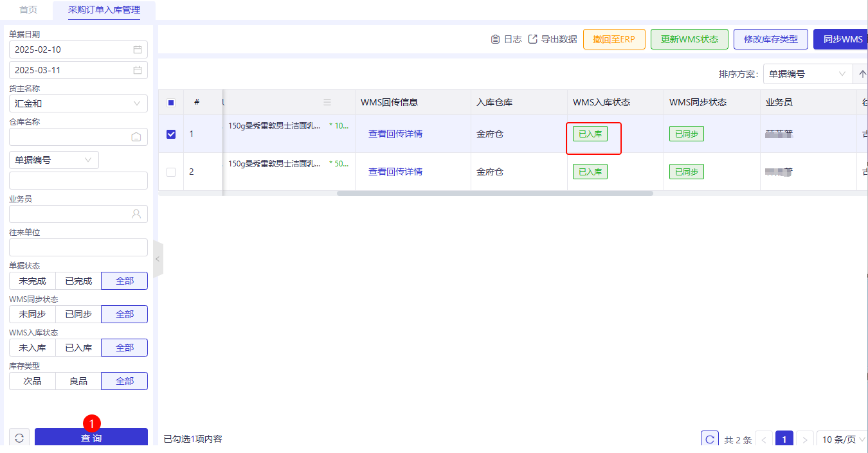Click the person icon in 业务员 field
868x453 pixels.
coord(136,214)
